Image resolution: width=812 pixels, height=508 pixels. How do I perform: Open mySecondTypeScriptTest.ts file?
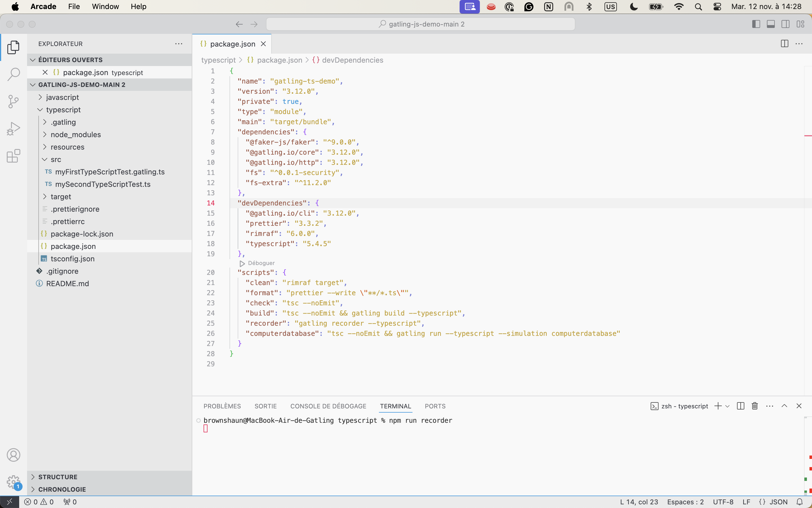pyautogui.click(x=109, y=184)
